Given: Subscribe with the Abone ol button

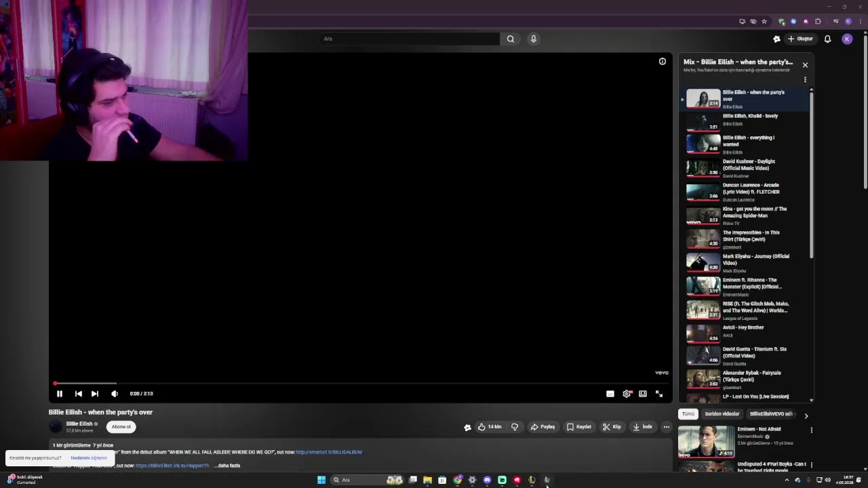Looking at the screenshot, I should [121, 427].
